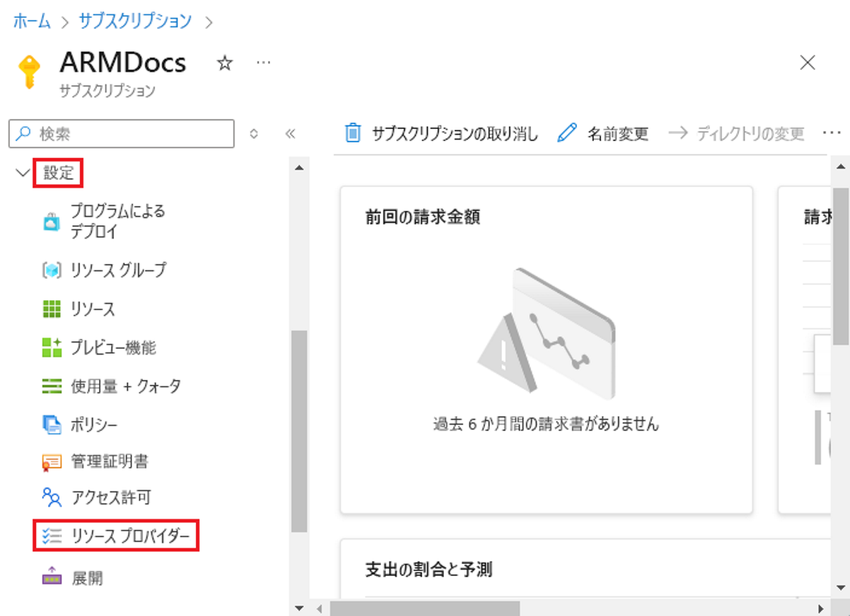Click the sidebar vertical scrollbar thumb
The height and width of the screenshot is (616, 850).
(x=299, y=432)
